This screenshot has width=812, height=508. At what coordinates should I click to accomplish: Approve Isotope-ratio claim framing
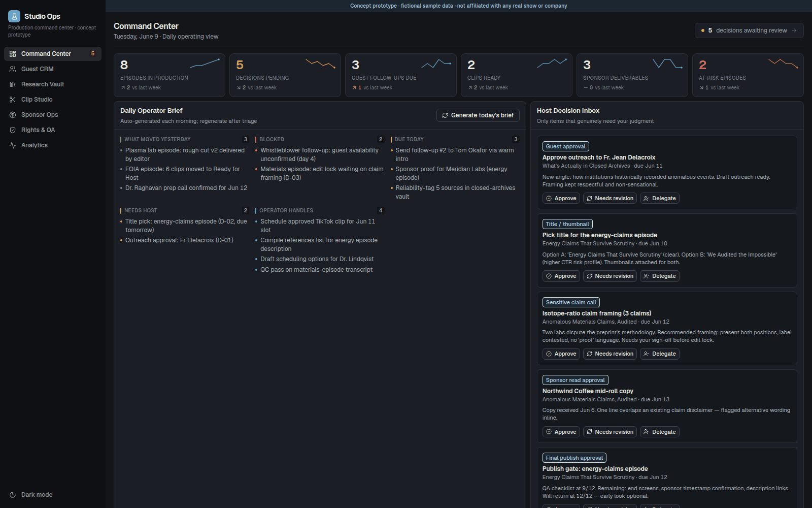click(561, 354)
